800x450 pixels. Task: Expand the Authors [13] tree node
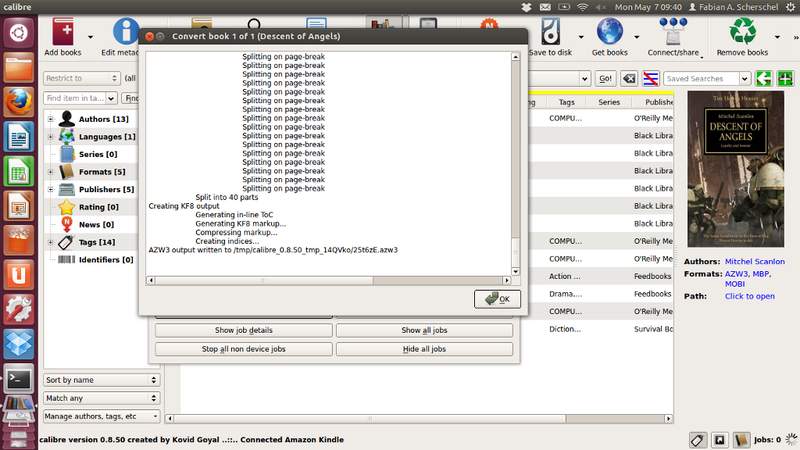pos(51,119)
